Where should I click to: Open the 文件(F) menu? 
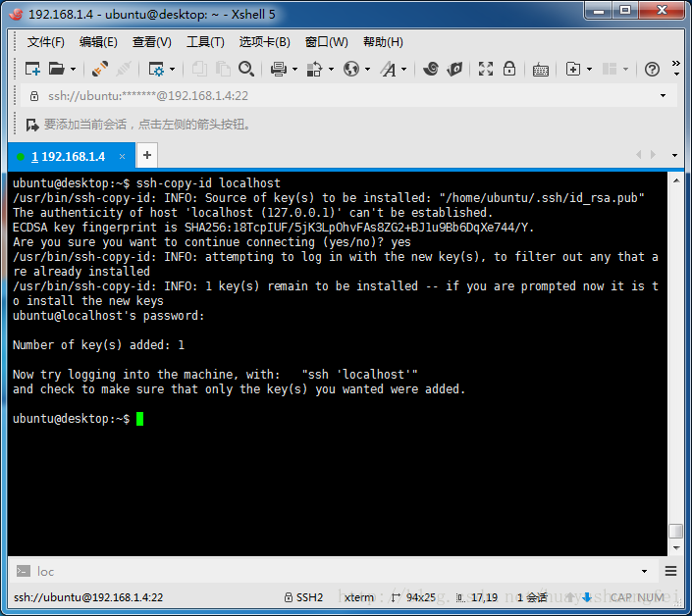[x=45, y=42]
